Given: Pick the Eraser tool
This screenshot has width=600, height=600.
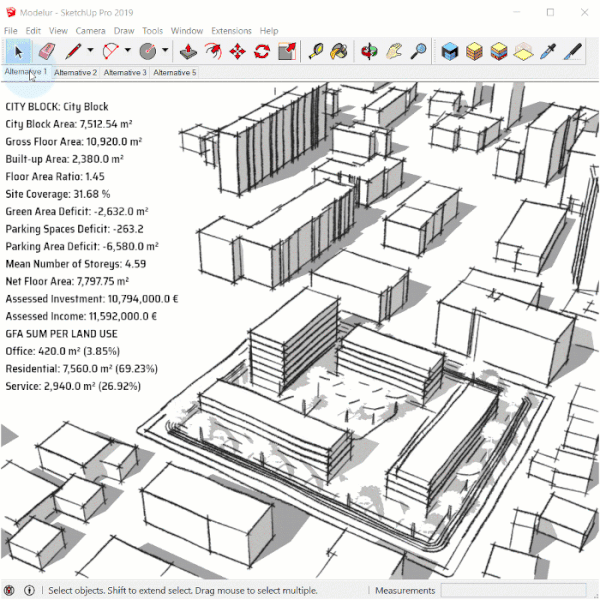Looking at the screenshot, I should click(47, 51).
